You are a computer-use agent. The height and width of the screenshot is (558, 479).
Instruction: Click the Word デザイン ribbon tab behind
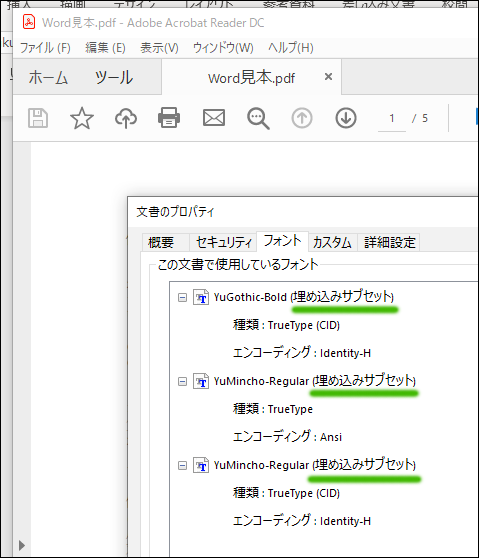pos(135,4)
